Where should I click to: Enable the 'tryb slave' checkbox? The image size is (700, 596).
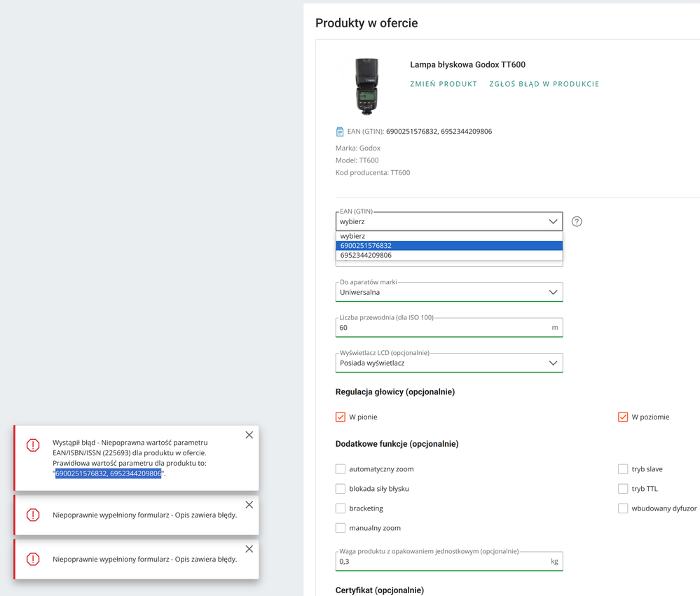click(x=623, y=469)
